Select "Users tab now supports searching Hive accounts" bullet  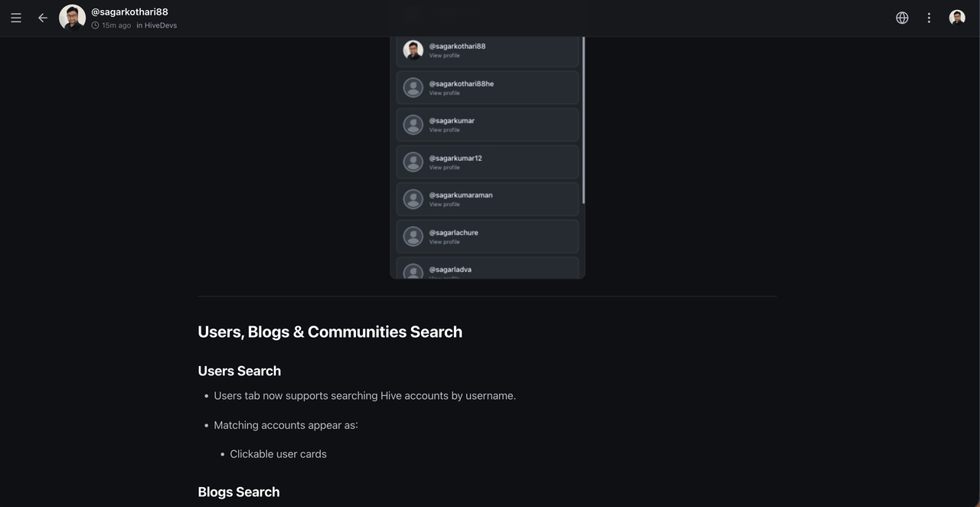(365, 396)
